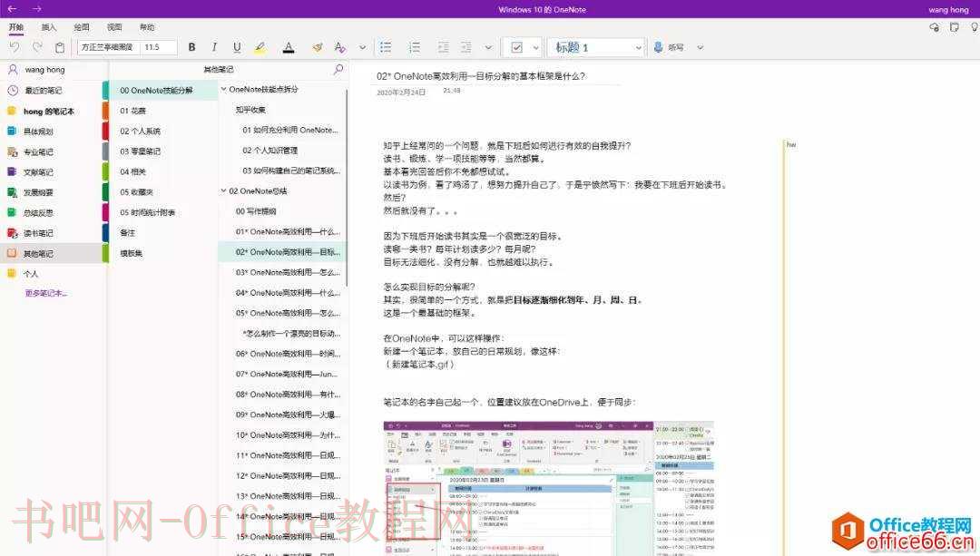Select the 文献笔记 notebook
The width and height of the screenshot is (980, 556).
(x=51, y=171)
